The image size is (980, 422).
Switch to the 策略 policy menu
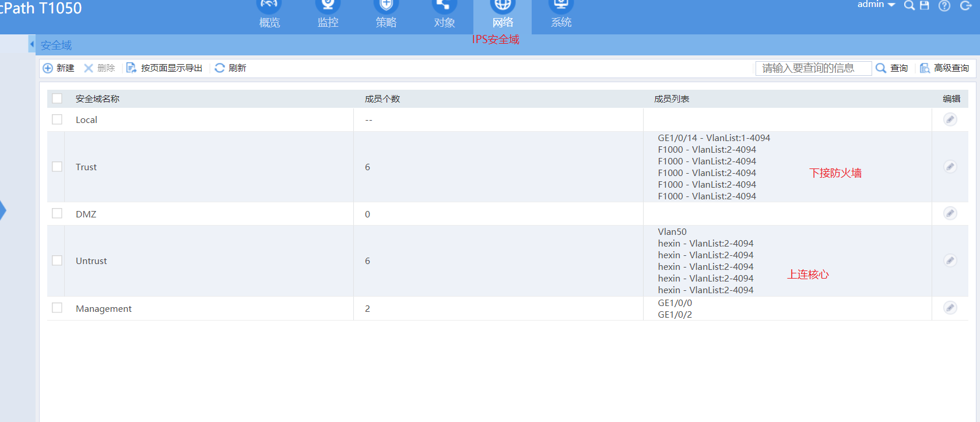(386, 15)
